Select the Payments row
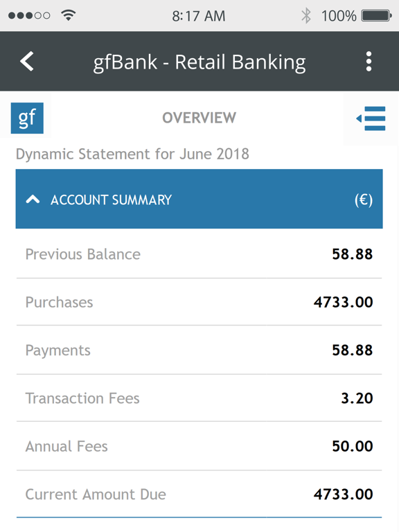 point(199,350)
